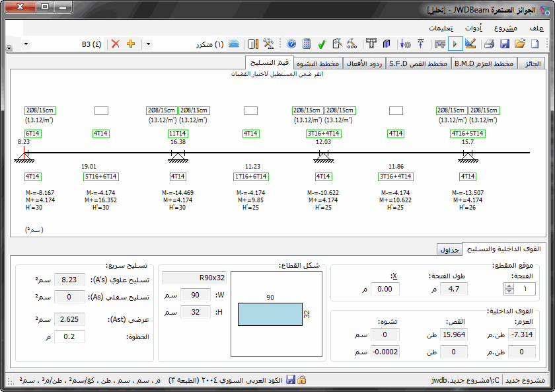Open the dropdown arrow beside متكرر (1)
The height and width of the screenshot is (392, 555).
point(148,44)
